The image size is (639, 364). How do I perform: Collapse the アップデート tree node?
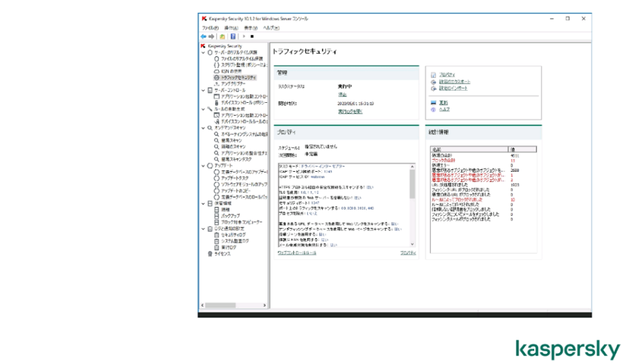(203, 166)
